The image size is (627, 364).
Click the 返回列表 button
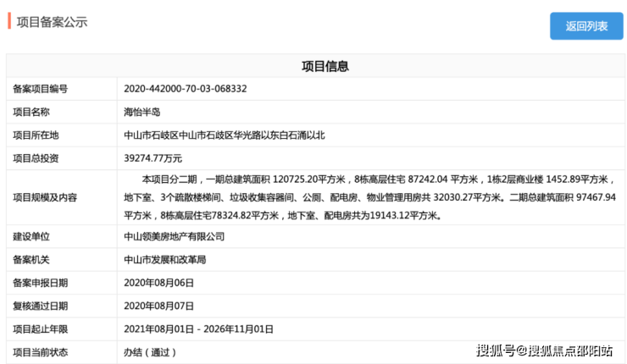tap(586, 26)
